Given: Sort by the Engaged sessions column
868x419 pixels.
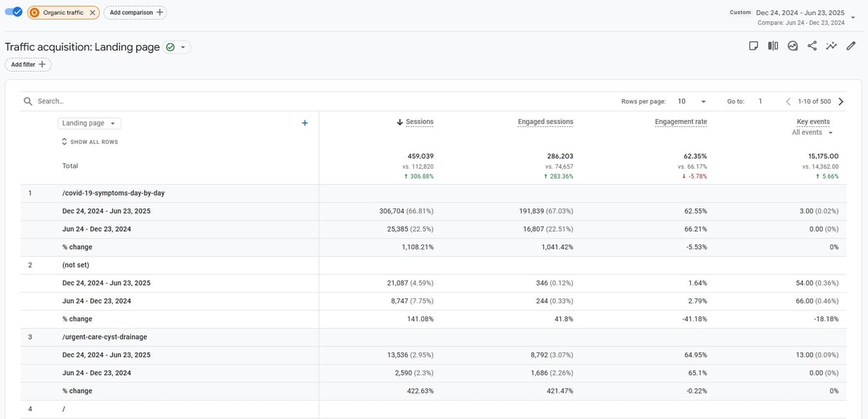Looking at the screenshot, I should coord(545,122).
